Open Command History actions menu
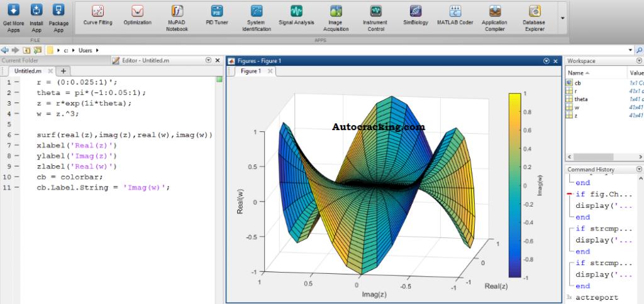Screen dimensions: 644x304 pyautogui.click(x=639, y=169)
